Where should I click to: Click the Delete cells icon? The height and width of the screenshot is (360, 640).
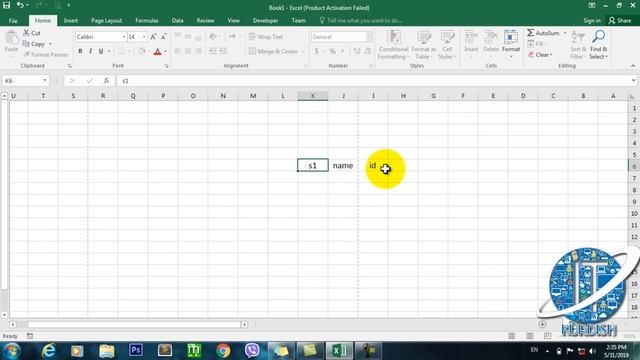click(x=491, y=38)
